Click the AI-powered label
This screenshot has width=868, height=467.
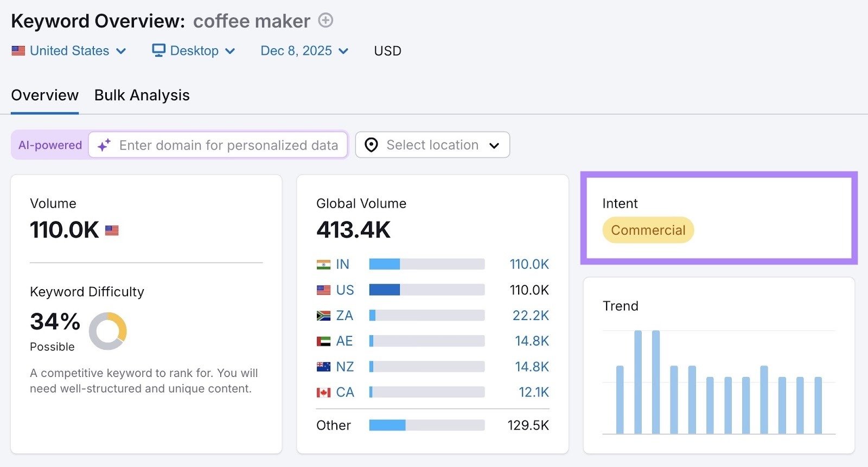(x=50, y=145)
